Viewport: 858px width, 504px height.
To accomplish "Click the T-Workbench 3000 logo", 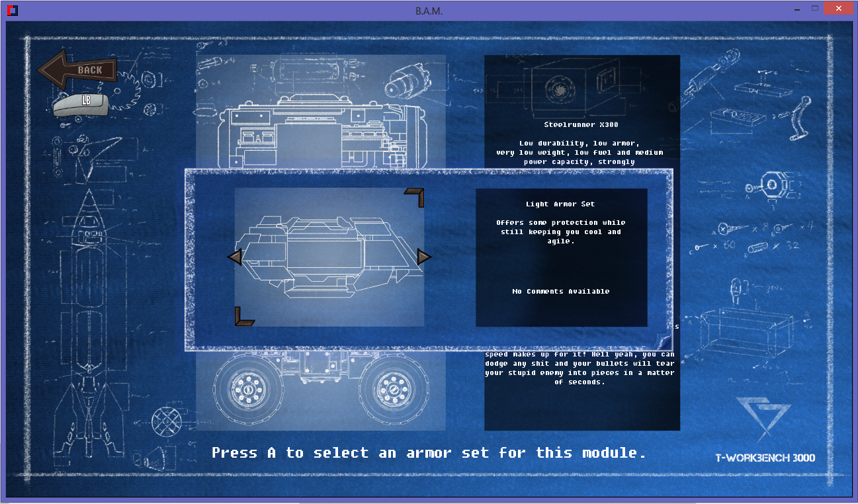I will click(x=765, y=430).
